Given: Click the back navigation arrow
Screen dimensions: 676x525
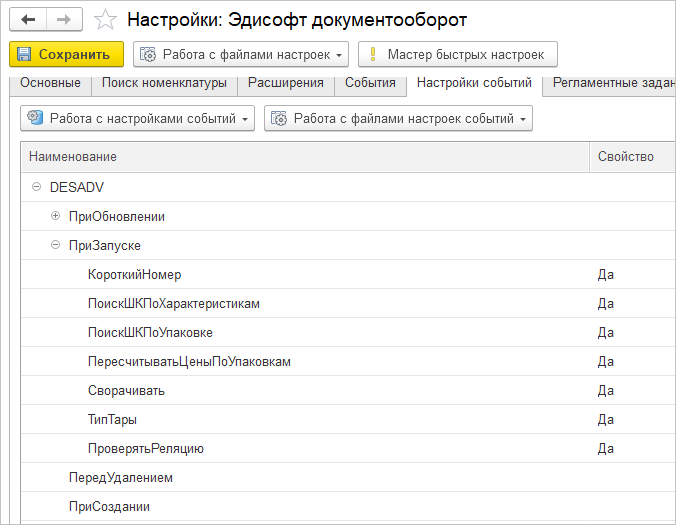Looking at the screenshot, I should tap(28, 20).
